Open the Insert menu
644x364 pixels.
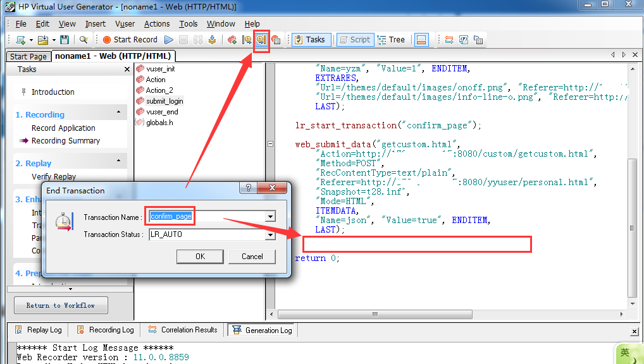(96, 24)
